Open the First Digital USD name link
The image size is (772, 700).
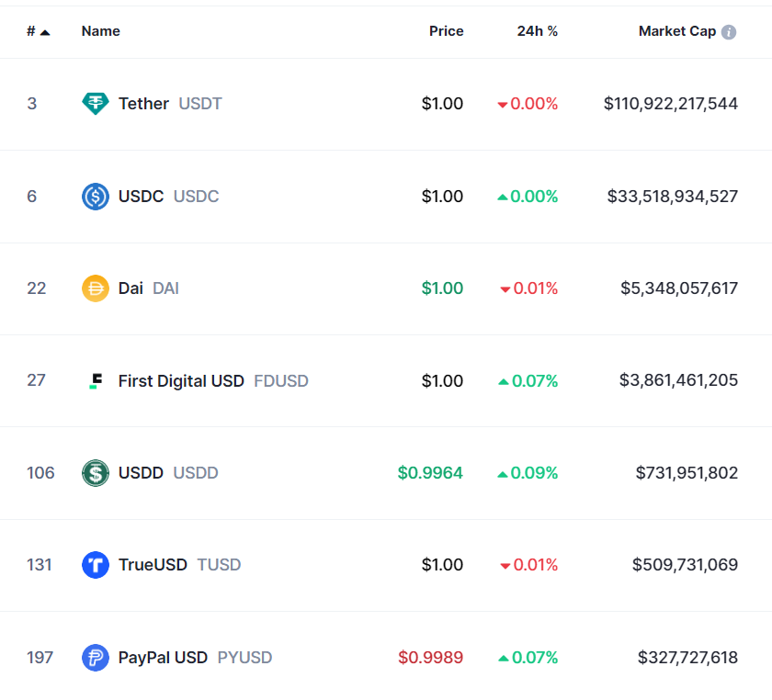(181, 380)
